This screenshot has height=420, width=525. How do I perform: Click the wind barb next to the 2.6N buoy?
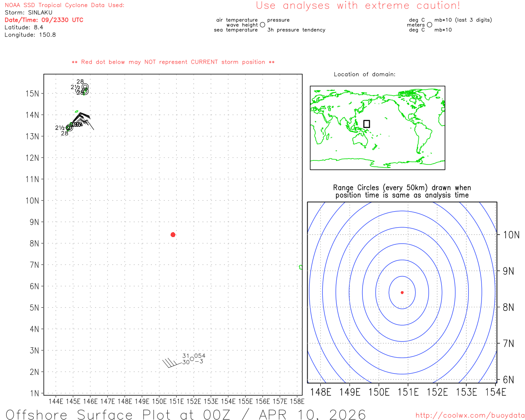coord(172,363)
